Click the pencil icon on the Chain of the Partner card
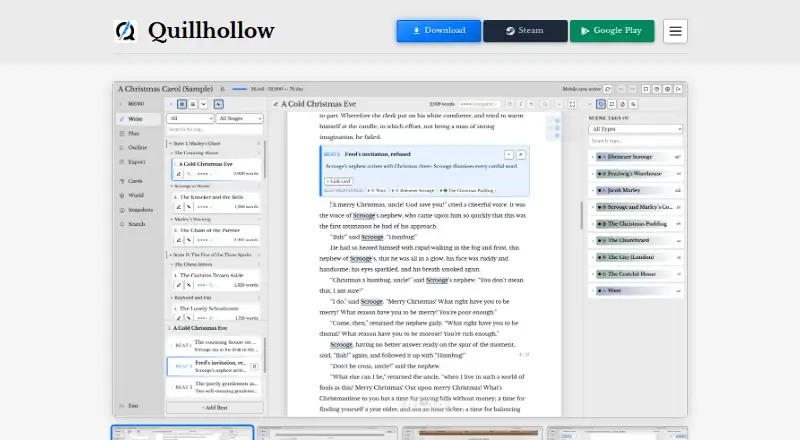 179,240
